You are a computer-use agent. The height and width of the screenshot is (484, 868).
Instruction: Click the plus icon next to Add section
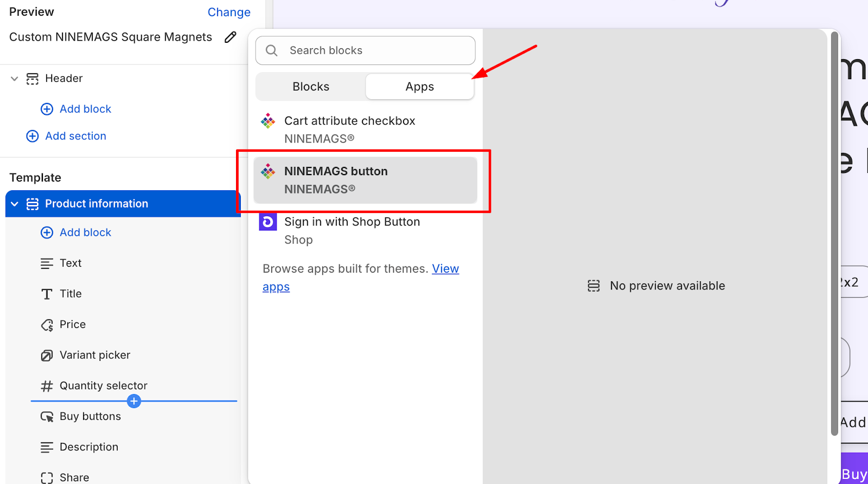pyautogui.click(x=33, y=136)
